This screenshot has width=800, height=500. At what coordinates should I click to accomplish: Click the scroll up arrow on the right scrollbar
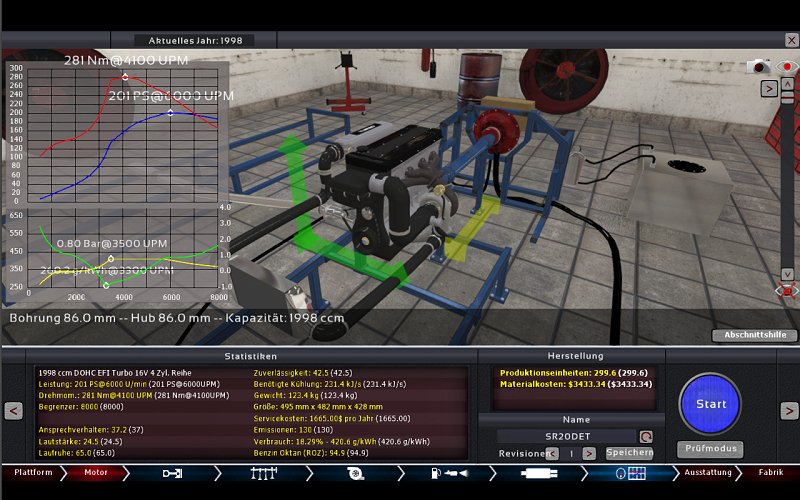(x=787, y=84)
